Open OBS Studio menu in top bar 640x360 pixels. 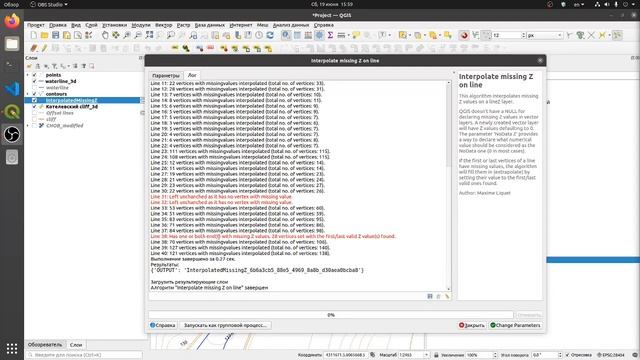[x=49, y=4]
